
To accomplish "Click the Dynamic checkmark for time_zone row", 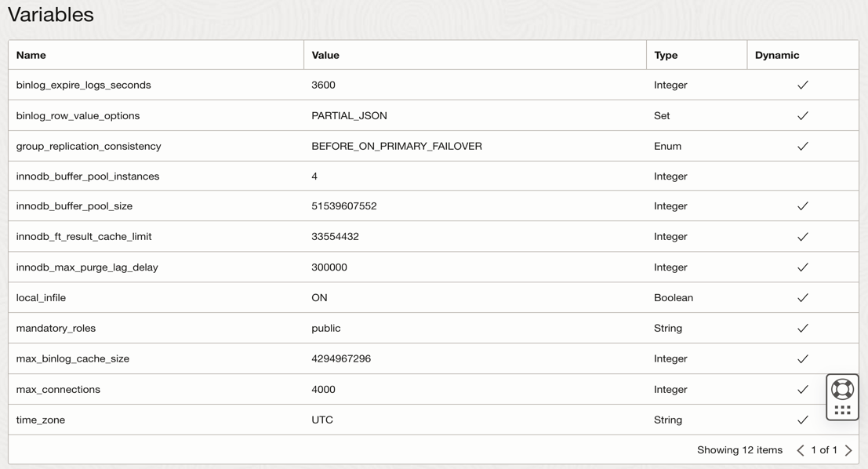I will (x=802, y=420).
